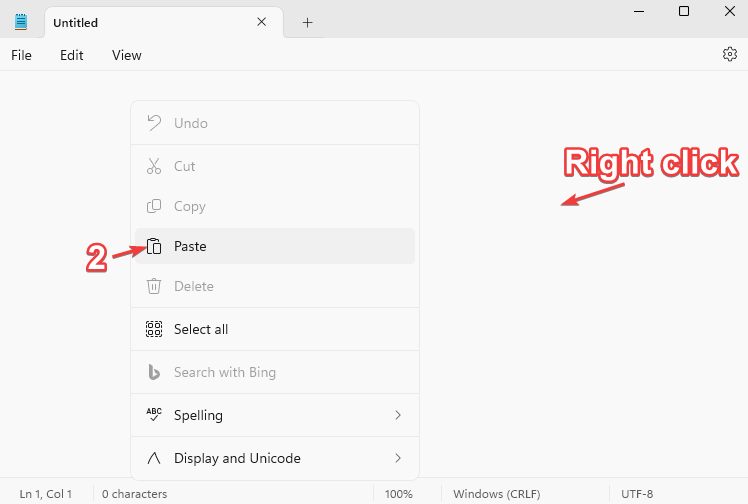The image size is (748, 504).
Task: Click Windows (CRLF) line ending indicator
Action: (x=499, y=494)
